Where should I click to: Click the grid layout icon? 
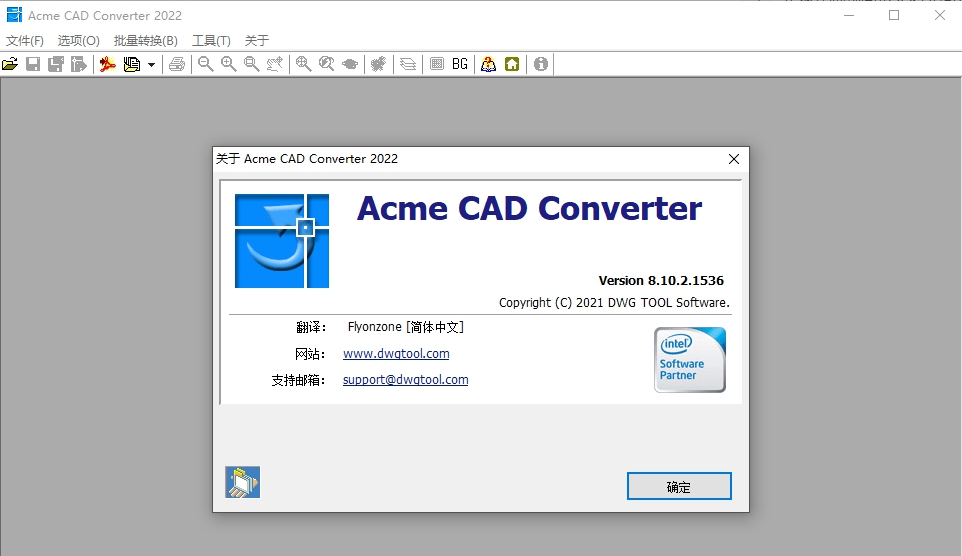click(437, 64)
